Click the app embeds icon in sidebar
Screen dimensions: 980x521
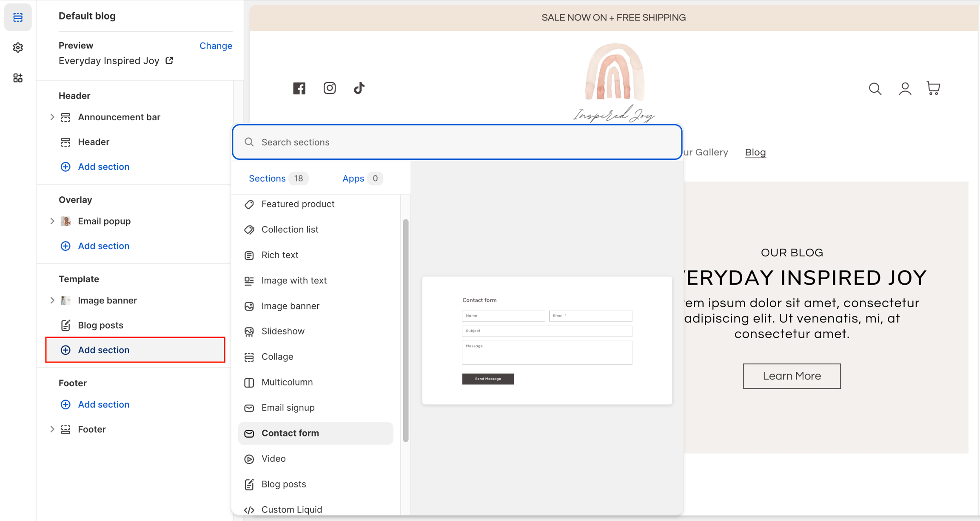(x=18, y=78)
